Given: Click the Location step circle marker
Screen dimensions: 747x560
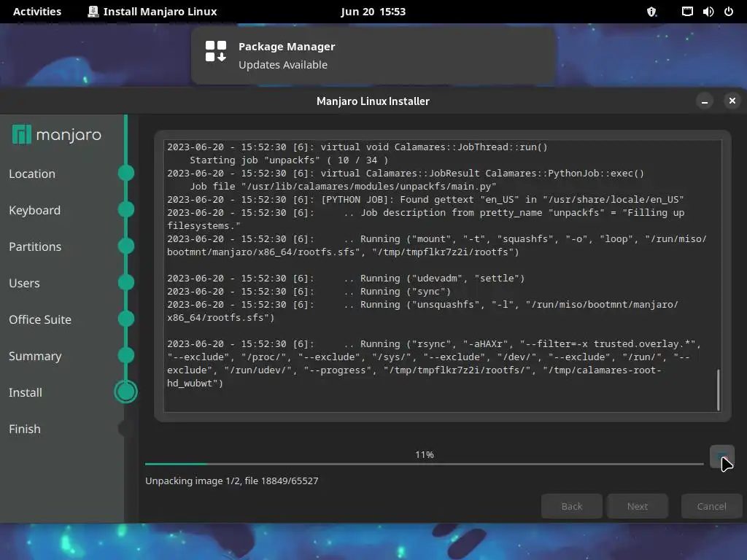Looking at the screenshot, I should pos(126,173).
